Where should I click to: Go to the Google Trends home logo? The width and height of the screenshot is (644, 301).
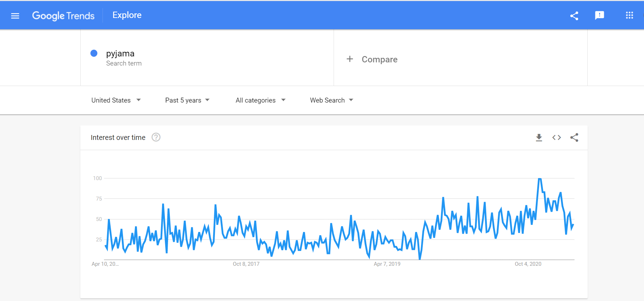[x=63, y=16]
